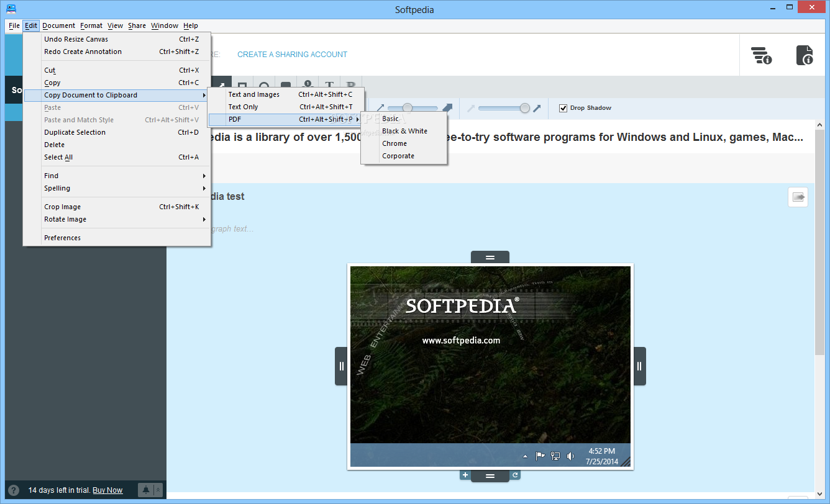The image size is (830, 504).
Task: Expand the Rotate Image submenu
Action: point(117,219)
